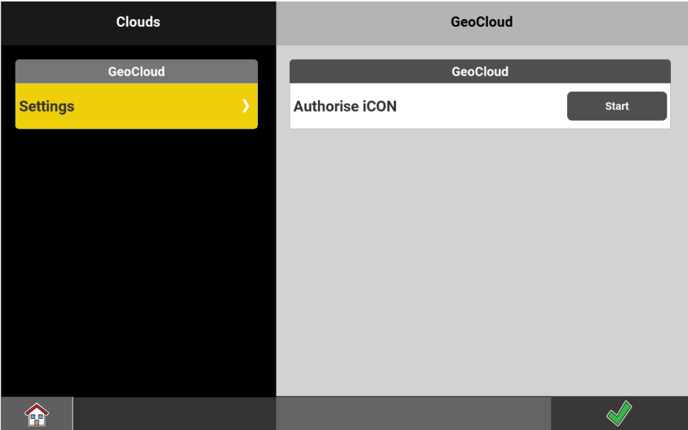688x430 pixels.
Task: Click the Authorise iCON label text
Action: pos(345,106)
